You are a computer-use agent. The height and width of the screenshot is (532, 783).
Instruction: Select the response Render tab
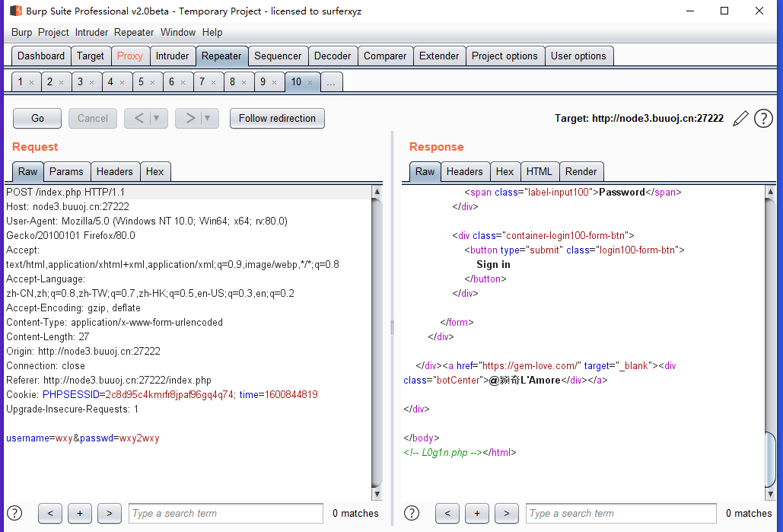coord(581,171)
